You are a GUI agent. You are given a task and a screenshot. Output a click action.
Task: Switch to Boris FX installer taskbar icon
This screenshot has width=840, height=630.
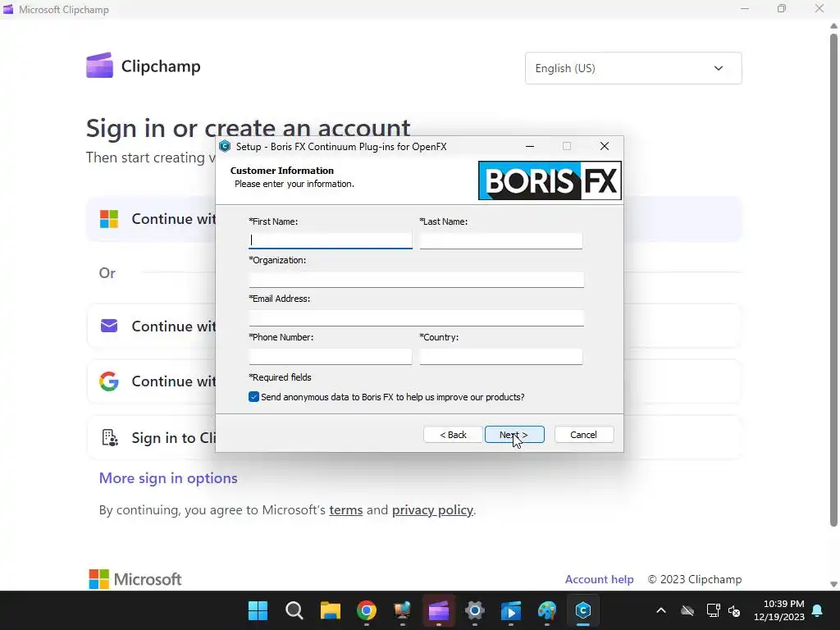click(x=583, y=610)
